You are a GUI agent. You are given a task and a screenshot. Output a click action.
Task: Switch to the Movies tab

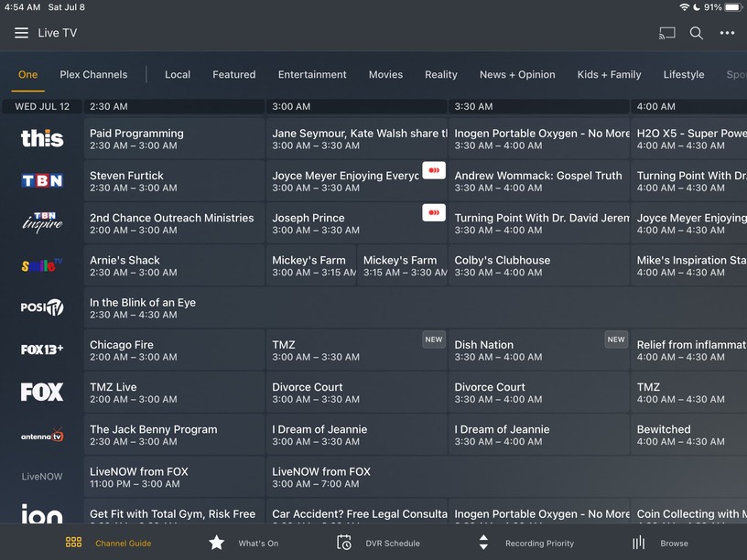[386, 75]
